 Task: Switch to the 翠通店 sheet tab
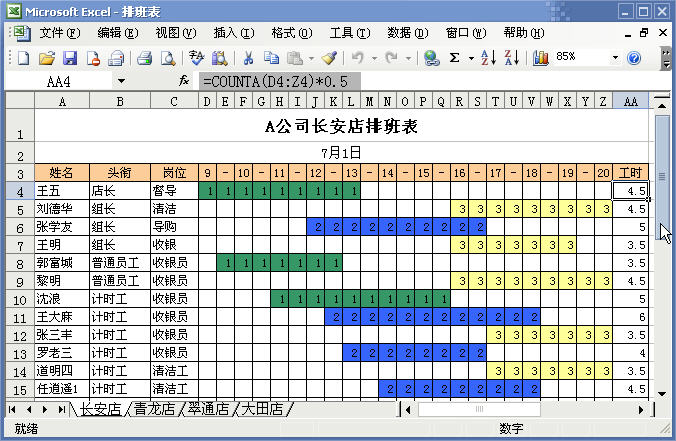pyautogui.click(x=208, y=409)
